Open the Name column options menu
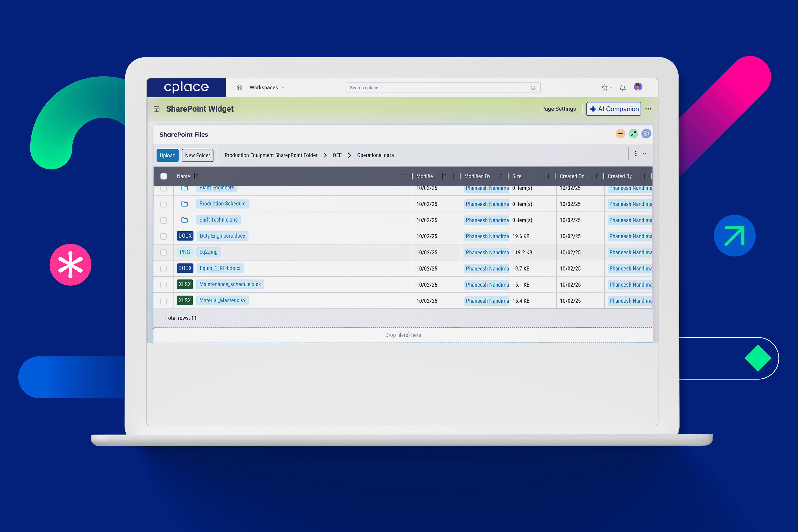Viewport: 798px width, 532px height. [x=405, y=176]
